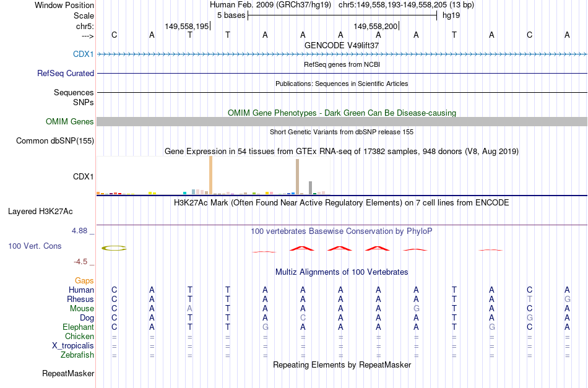Click the gray G in Mouse row

point(417,309)
